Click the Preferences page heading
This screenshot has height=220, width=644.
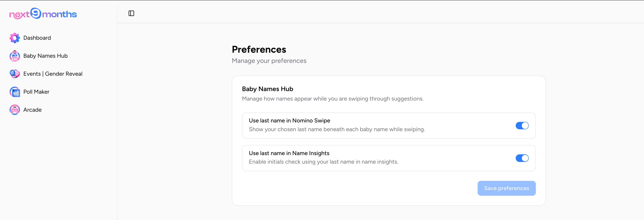259,49
